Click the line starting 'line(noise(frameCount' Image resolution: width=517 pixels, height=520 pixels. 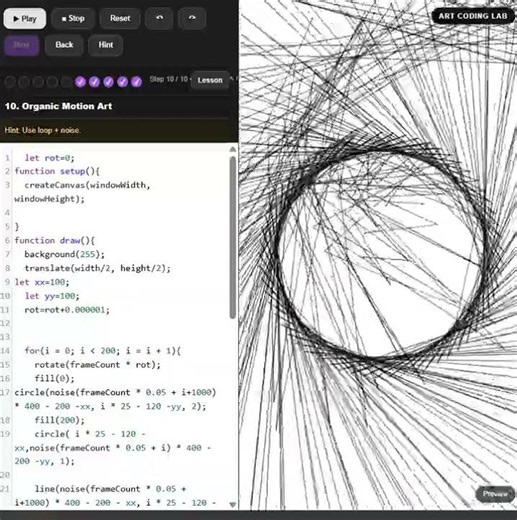point(110,489)
